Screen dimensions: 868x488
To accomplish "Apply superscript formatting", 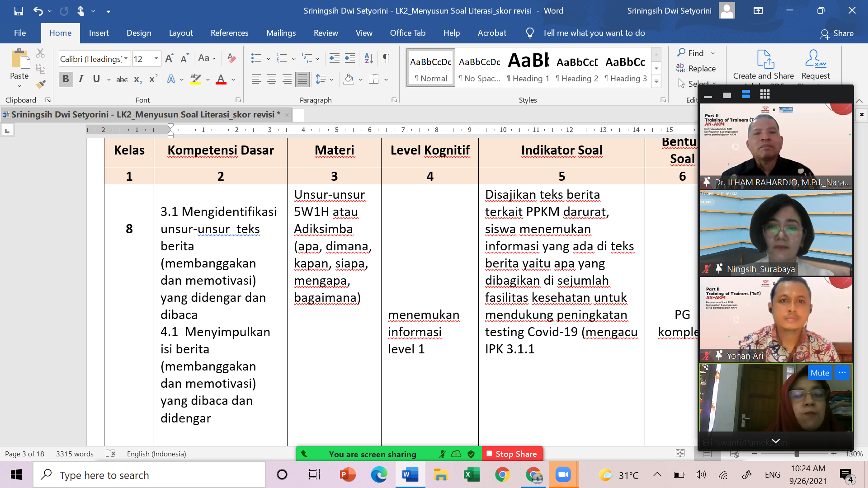I will tap(153, 80).
